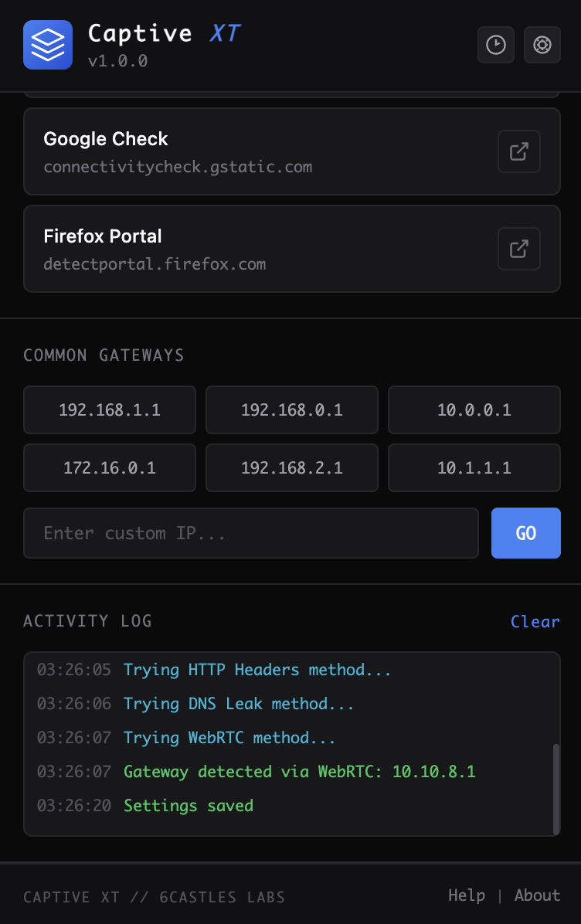Clear the activity log
The image size is (581, 924).
point(535,622)
